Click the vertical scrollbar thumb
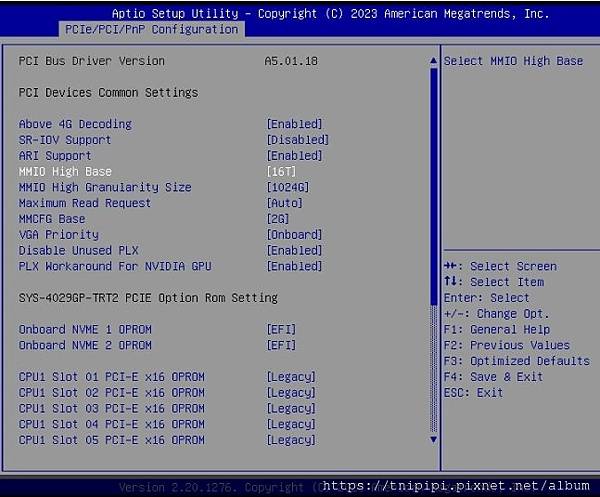600x497 pixels. (433, 180)
